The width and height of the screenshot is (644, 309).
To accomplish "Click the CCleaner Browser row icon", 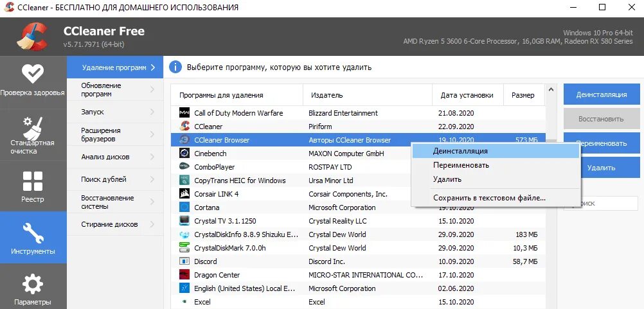I will click(x=184, y=140).
